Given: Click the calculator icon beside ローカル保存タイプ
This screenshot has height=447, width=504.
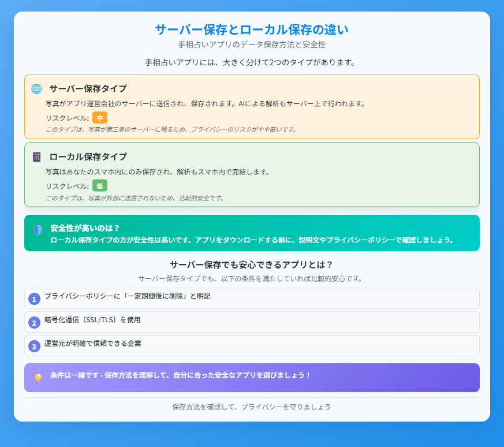Looking at the screenshot, I should [37, 157].
